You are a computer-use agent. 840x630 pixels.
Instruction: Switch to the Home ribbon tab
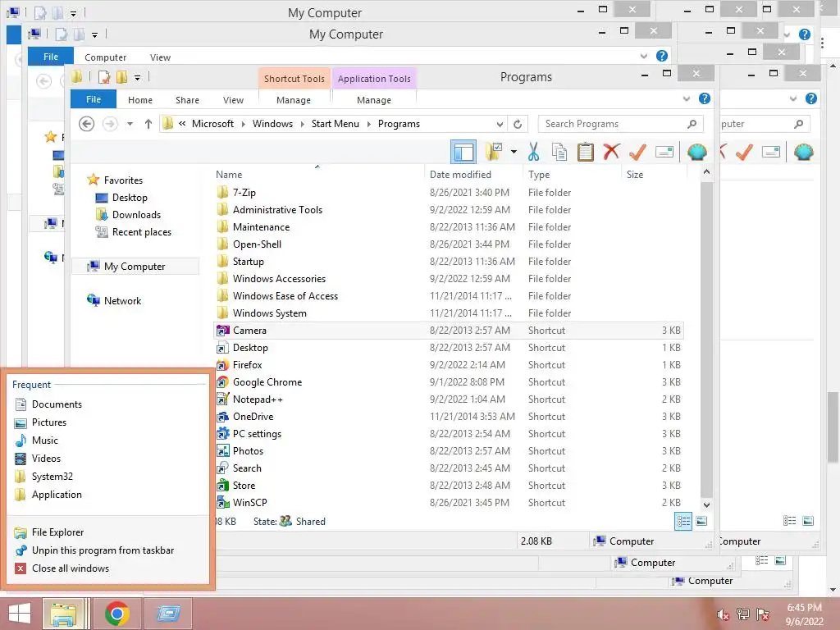tap(139, 100)
